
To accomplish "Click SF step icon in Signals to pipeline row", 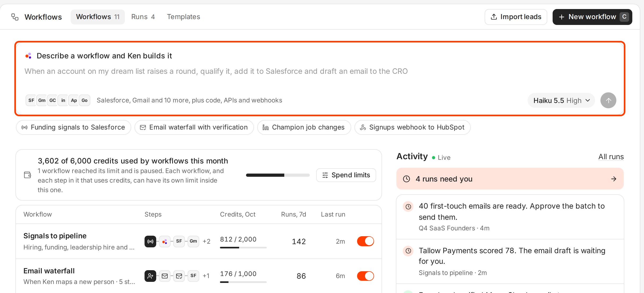I will (x=179, y=241).
